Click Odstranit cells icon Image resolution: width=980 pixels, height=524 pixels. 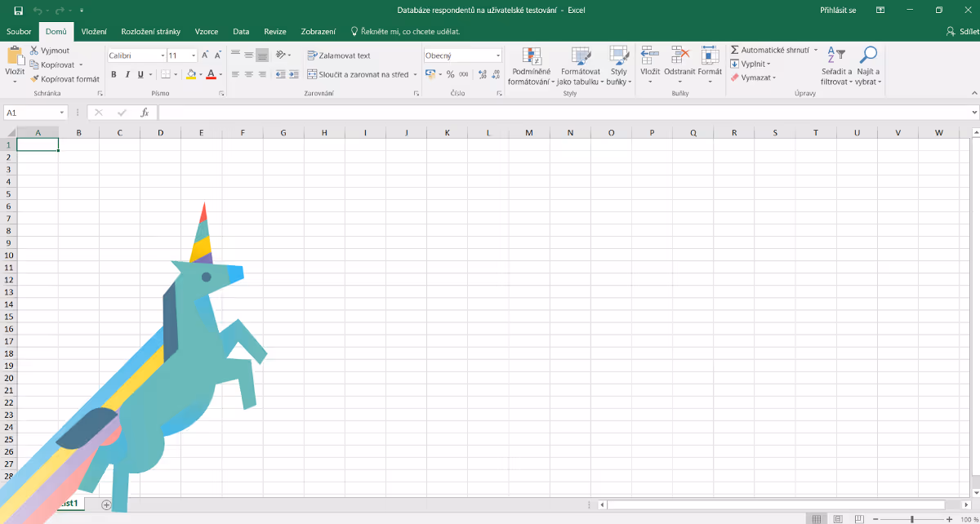pos(679,56)
